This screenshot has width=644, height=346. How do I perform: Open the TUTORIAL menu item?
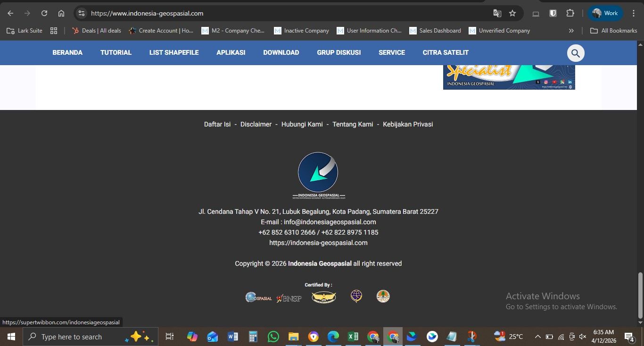point(116,52)
